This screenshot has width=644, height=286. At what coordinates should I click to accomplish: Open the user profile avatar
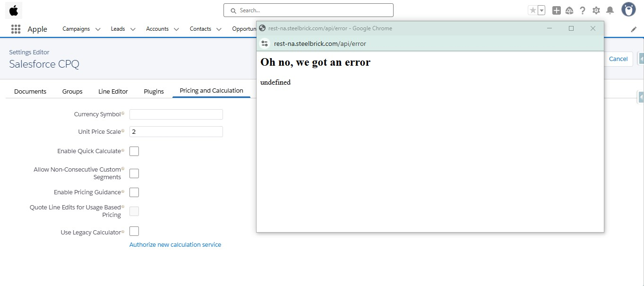pyautogui.click(x=628, y=9)
